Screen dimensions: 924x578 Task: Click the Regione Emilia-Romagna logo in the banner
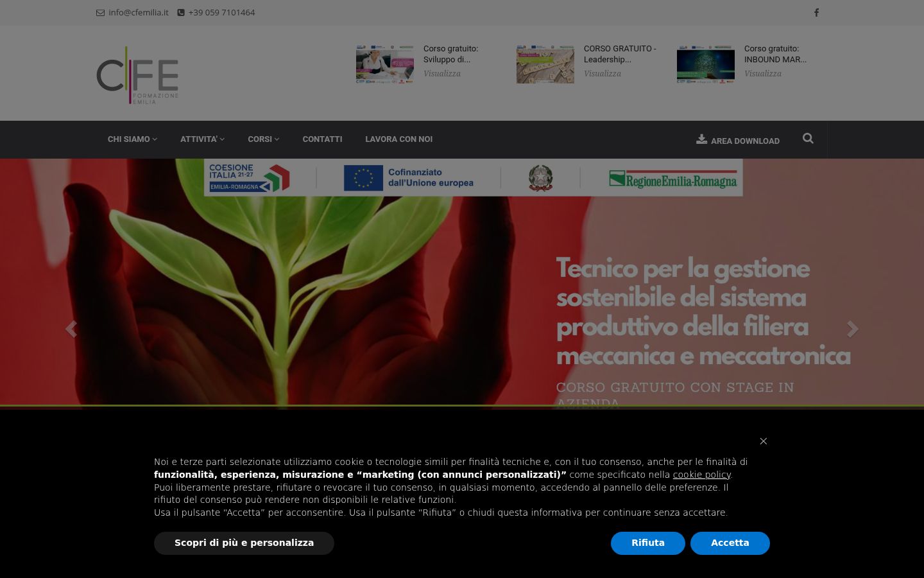tap(673, 180)
